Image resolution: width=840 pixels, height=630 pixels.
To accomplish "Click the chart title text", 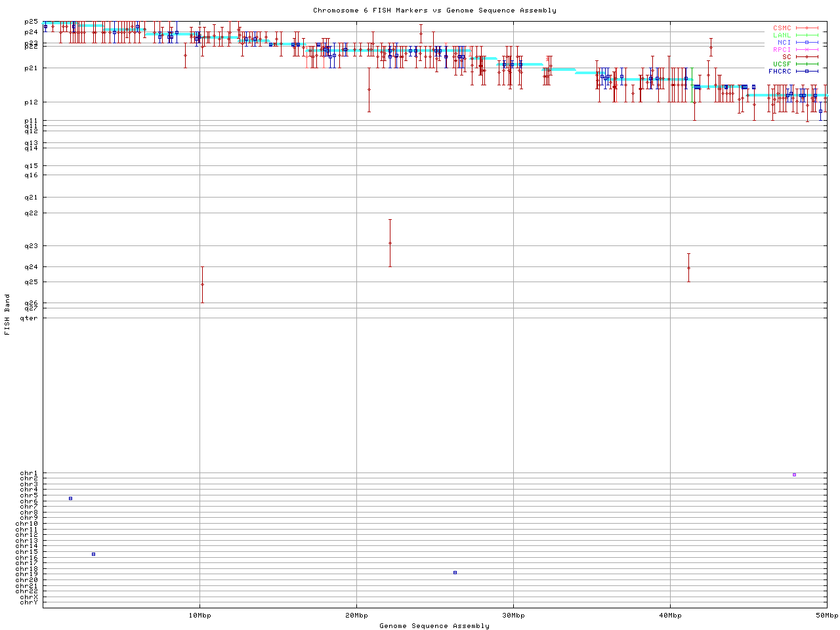I will coord(434,10).
